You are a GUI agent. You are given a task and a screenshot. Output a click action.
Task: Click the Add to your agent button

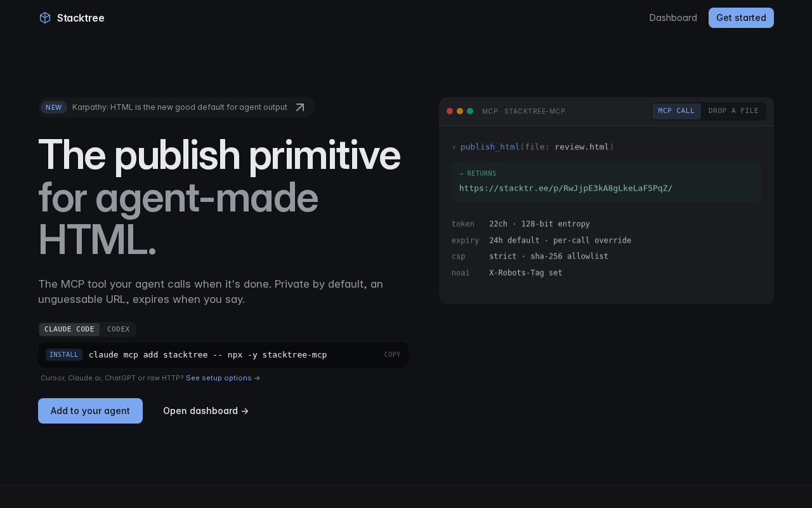(x=90, y=411)
